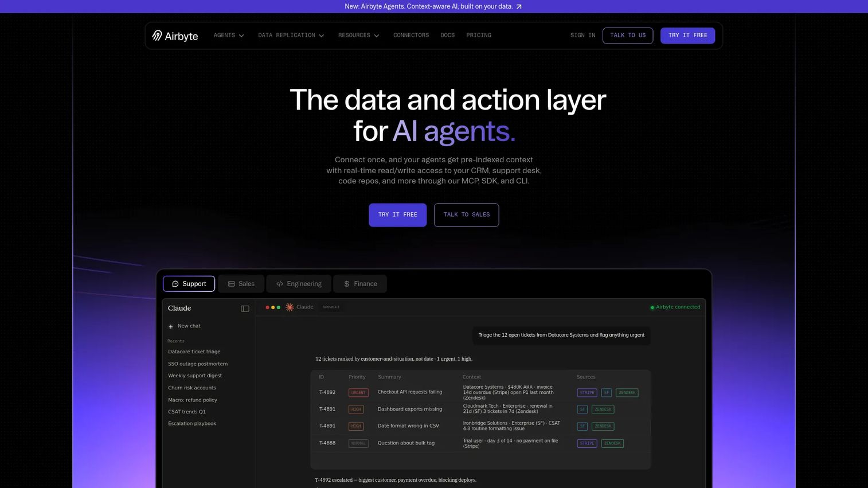Click Sign In in the navbar
Screen dimensions: 868x488
[583, 36]
